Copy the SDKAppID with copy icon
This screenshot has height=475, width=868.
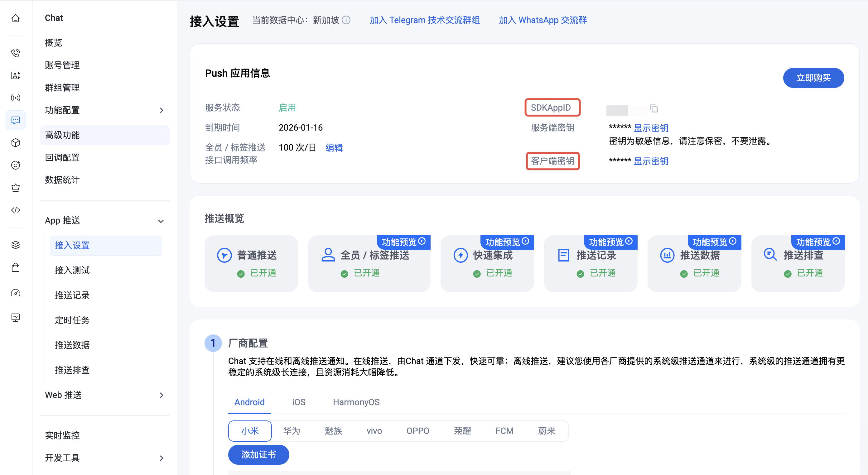tap(654, 108)
